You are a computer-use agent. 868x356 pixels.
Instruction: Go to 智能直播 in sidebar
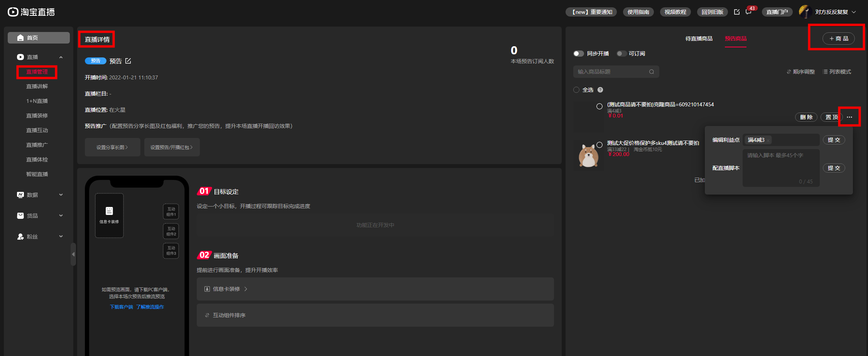(37, 174)
